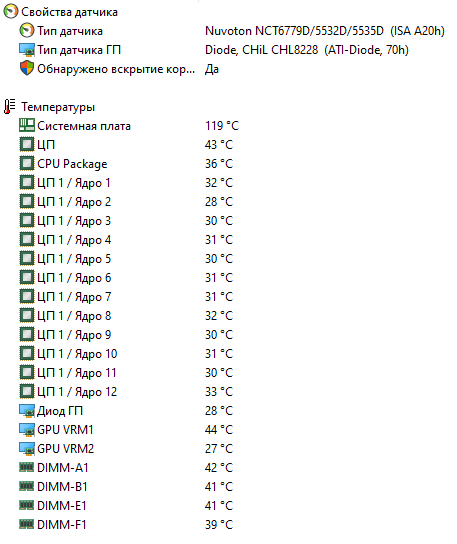Select the Температуры section header

tap(58, 107)
